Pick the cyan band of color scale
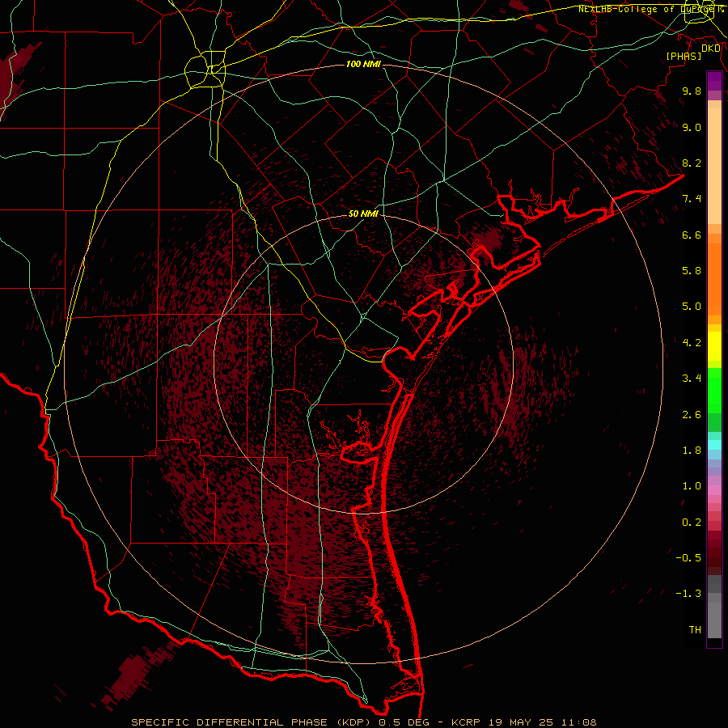Image resolution: width=728 pixels, height=728 pixels. coord(714,445)
